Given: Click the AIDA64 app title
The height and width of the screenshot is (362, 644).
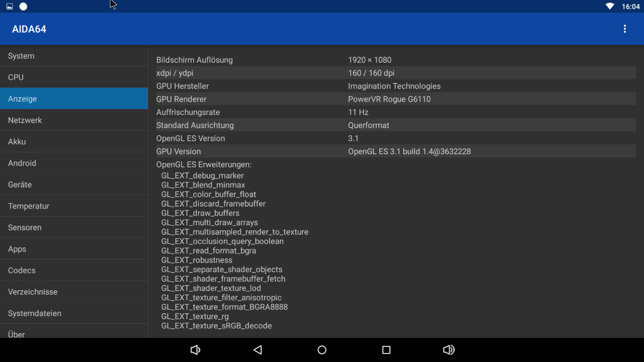Looking at the screenshot, I should point(29,29).
